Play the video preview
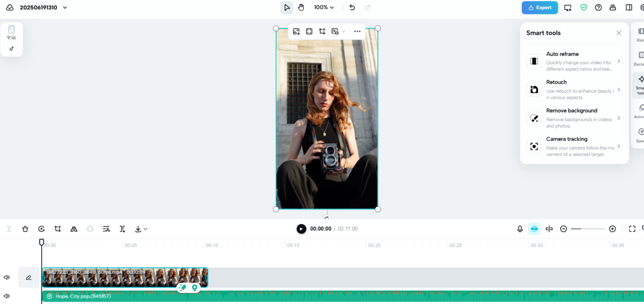The height and width of the screenshot is (304, 644). 301,229
